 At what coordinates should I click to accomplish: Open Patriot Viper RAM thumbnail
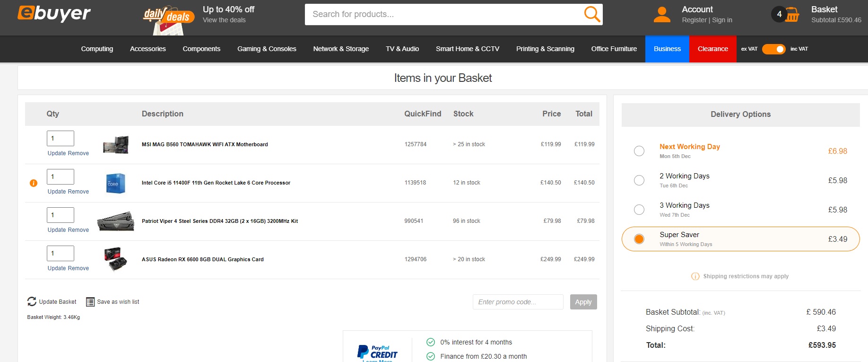tap(116, 221)
